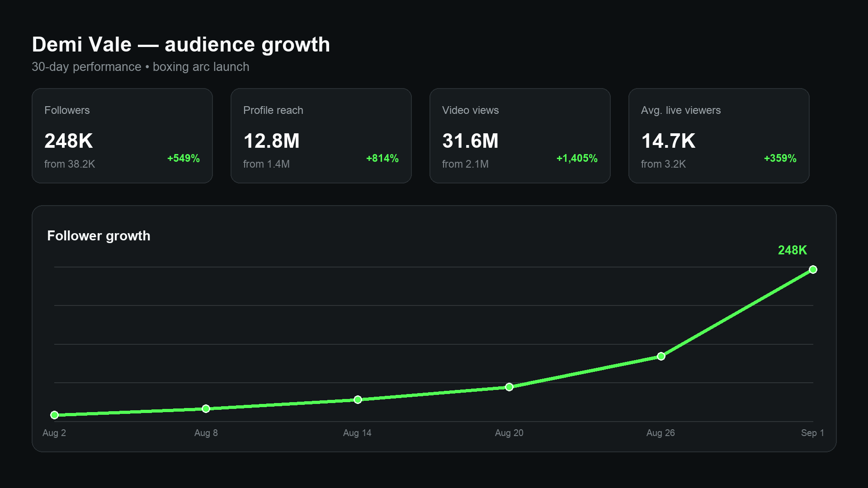Click the green 248K label above the chart line
Image resolution: width=868 pixels, height=488 pixels.
[x=793, y=250]
